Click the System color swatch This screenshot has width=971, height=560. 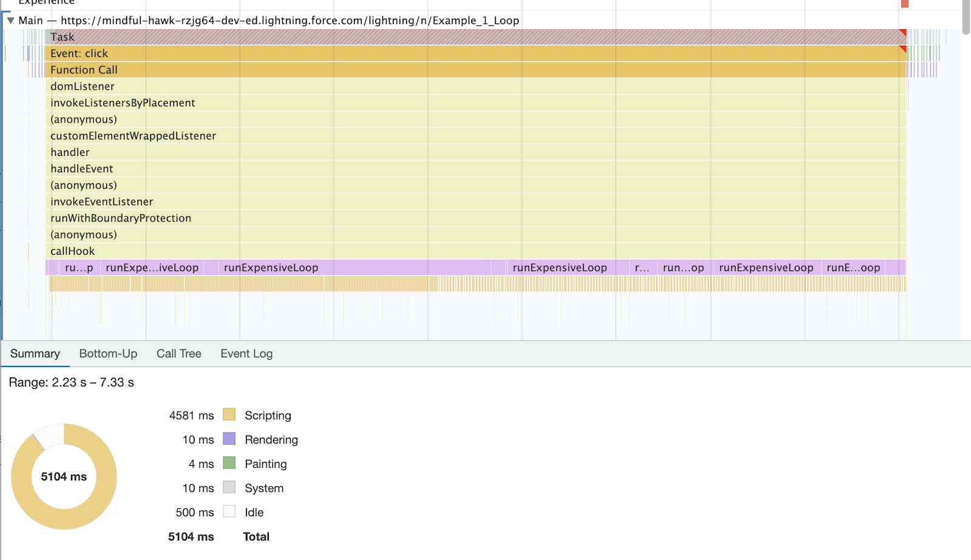pyautogui.click(x=229, y=487)
